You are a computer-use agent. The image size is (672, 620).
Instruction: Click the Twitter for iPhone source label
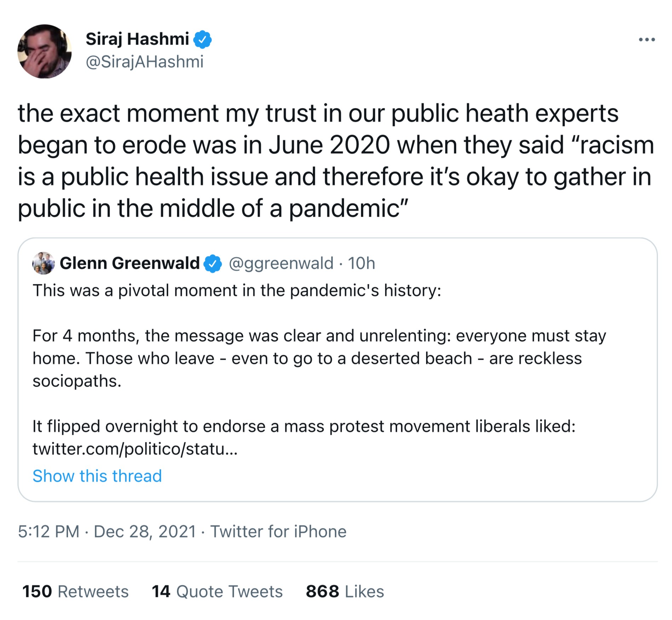[x=278, y=531]
